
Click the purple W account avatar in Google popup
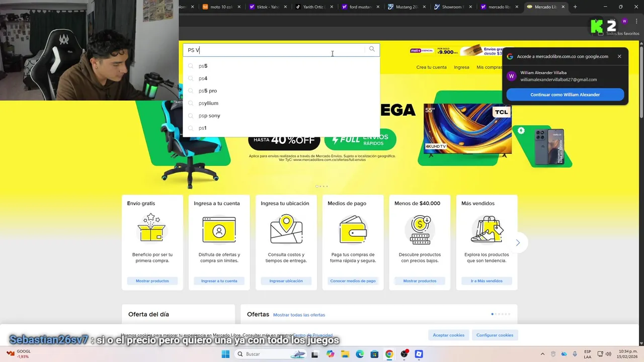click(x=512, y=76)
